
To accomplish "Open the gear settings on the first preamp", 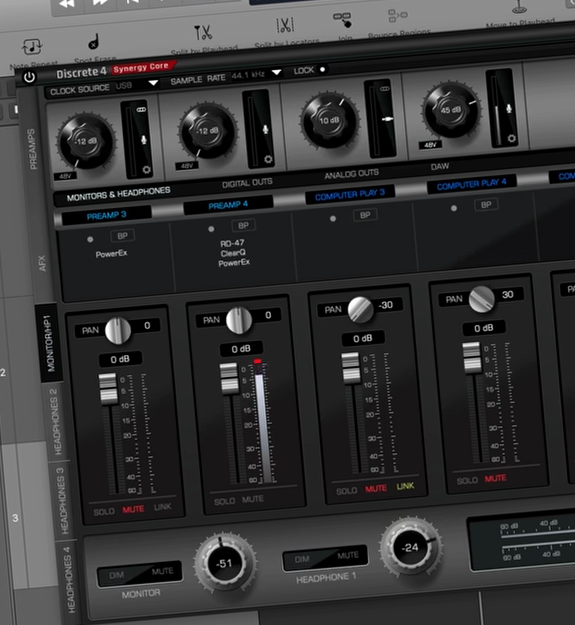I will (146, 169).
